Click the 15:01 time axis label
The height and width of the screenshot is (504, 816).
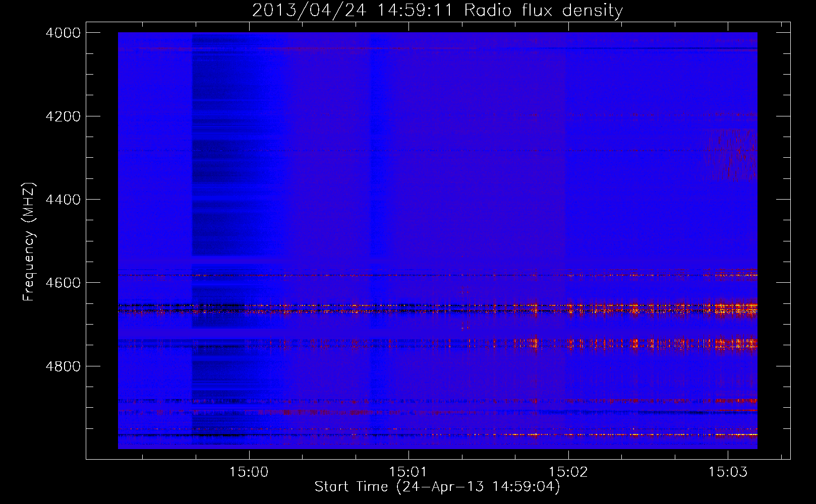pos(408,472)
